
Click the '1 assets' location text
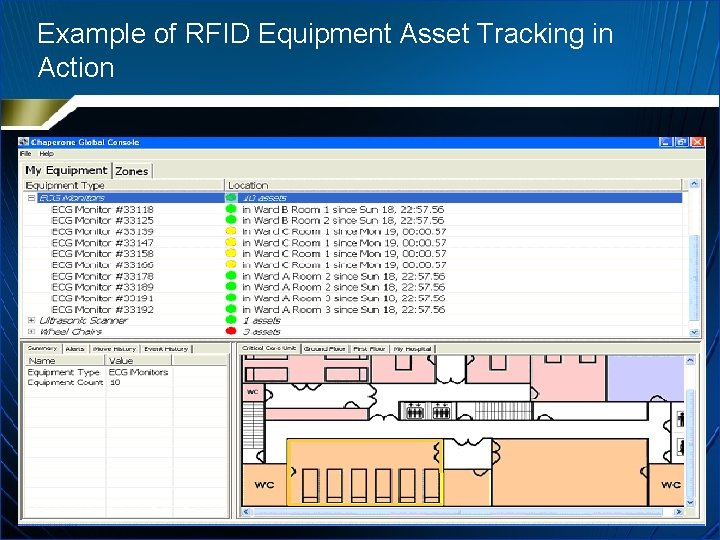coord(261,320)
